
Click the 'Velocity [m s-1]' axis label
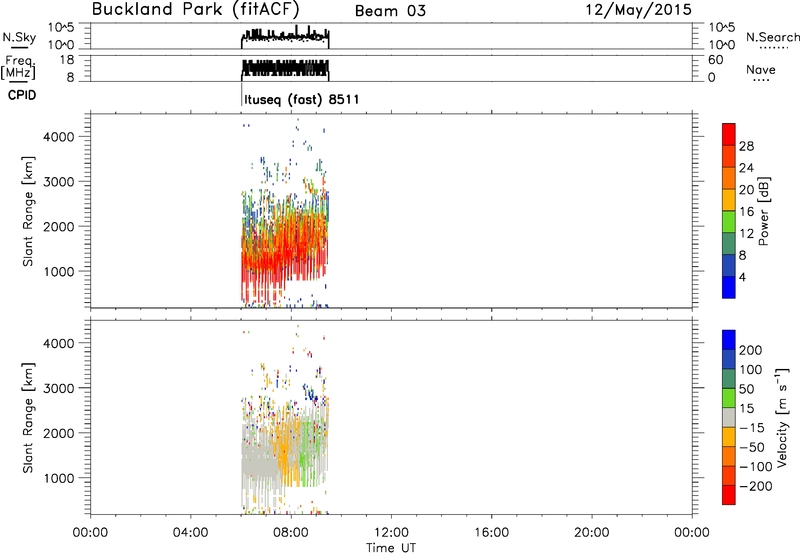[x=782, y=418]
